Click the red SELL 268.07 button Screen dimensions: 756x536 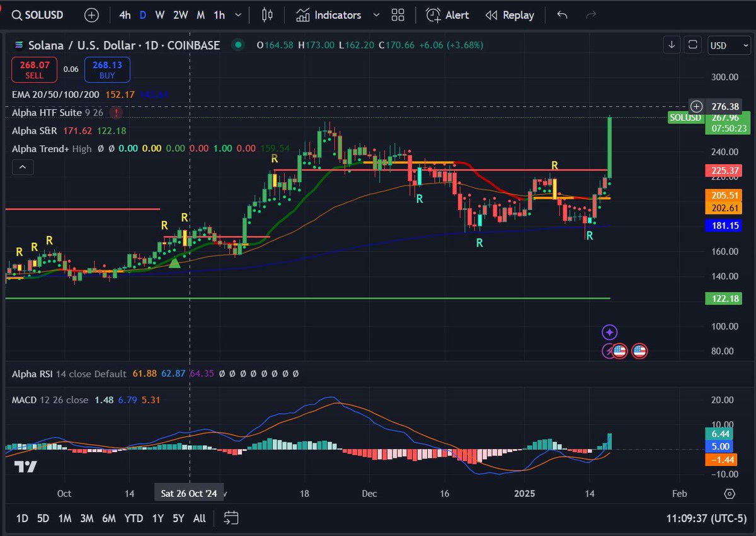tap(35, 69)
